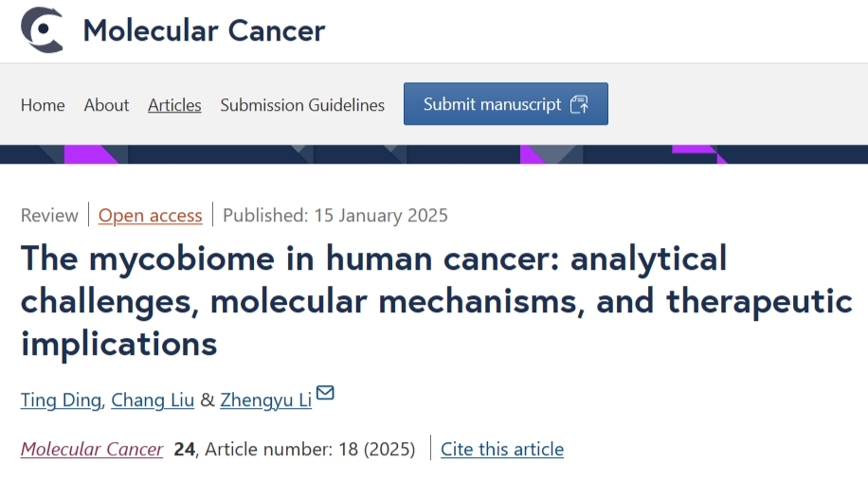Open author Zhengyu Li's link
The width and height of the screenshot is (868, 479).
[x=265, y=399]
